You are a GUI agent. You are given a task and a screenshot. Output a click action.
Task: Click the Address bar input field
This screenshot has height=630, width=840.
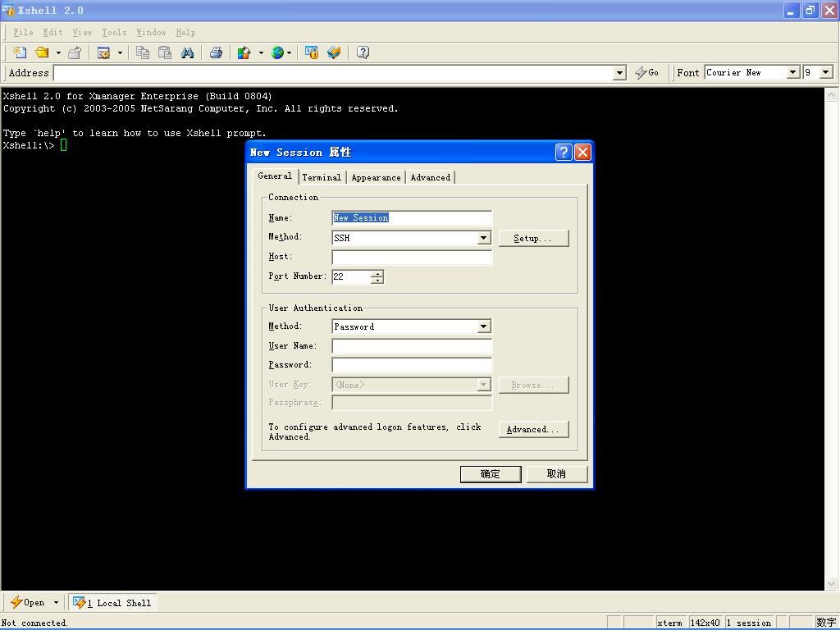pyautogui.click(x=333, y=73)
